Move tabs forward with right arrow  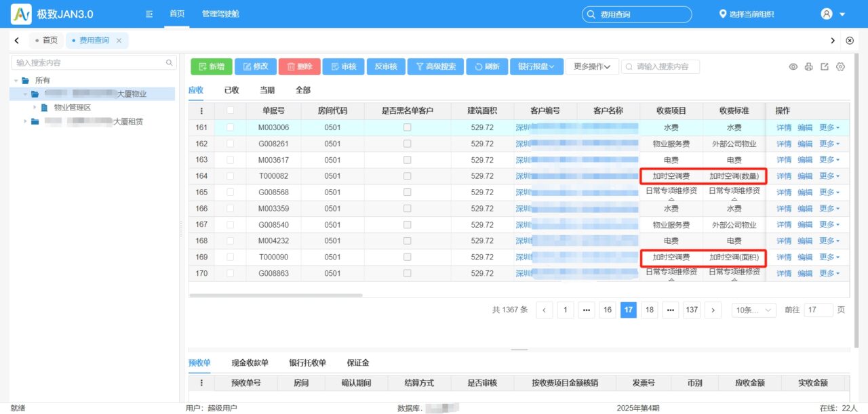pyautogui.click(x=833, y=41)
